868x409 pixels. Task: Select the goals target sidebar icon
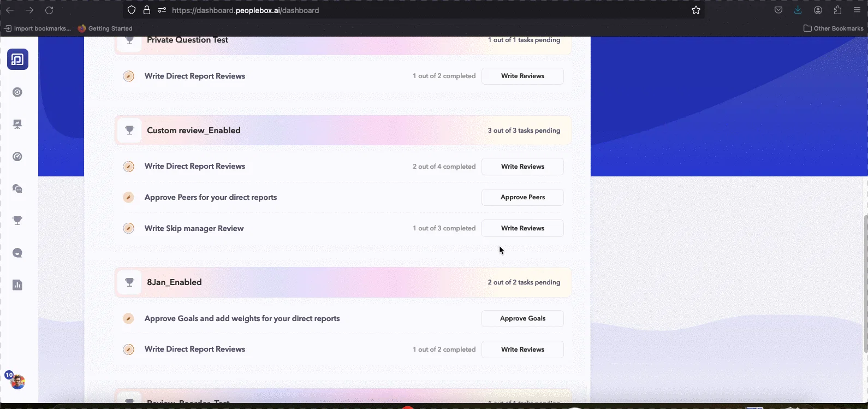click(x=17, y=92)
